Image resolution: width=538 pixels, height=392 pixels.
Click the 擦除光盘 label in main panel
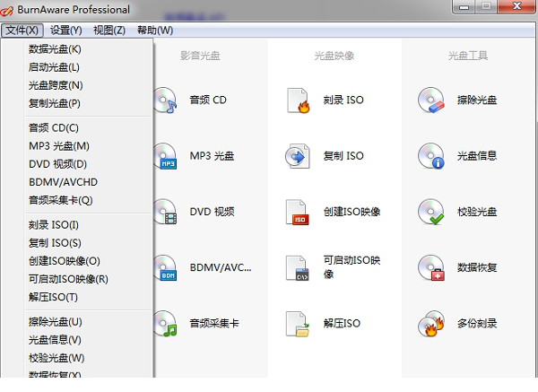point(477,100)
